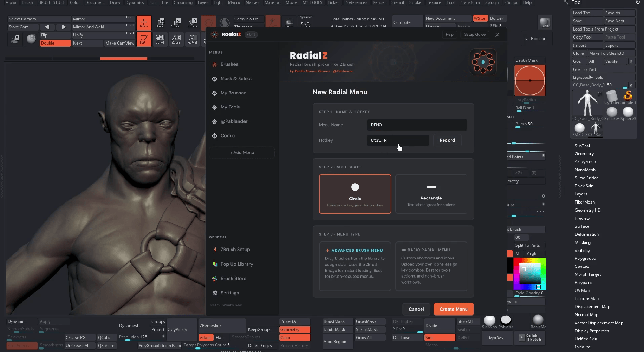Open the Preferences menu
Viewport: 644px width, 352px height.
point(356,2)
